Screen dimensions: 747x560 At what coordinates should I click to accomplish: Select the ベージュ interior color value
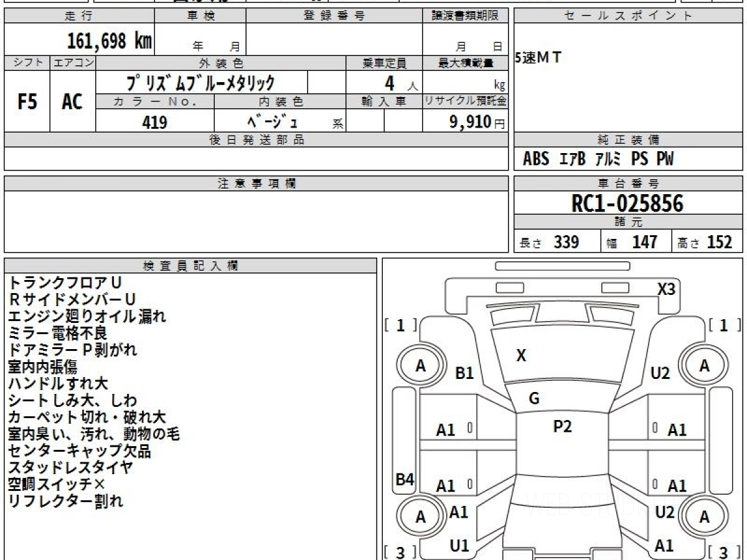click(x=273, y=121)
